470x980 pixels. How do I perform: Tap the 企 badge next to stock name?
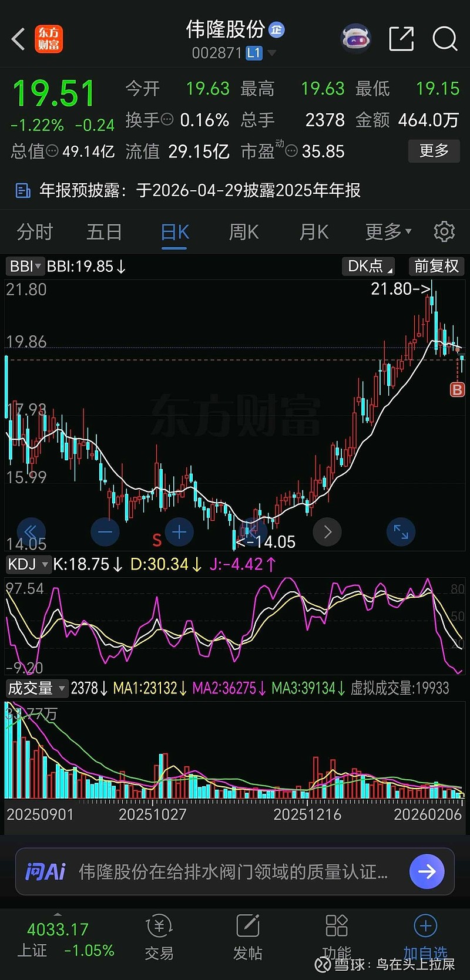277,29
